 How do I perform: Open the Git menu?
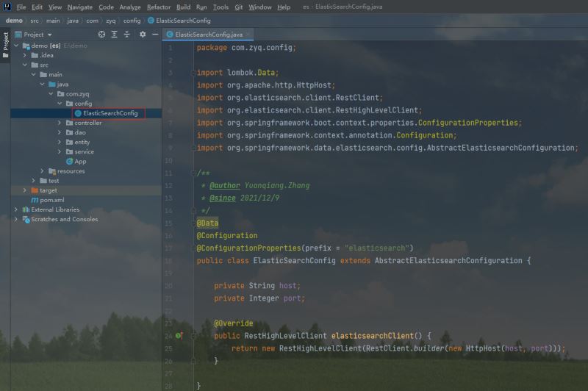pyautogui.click(x=238, y=7)
